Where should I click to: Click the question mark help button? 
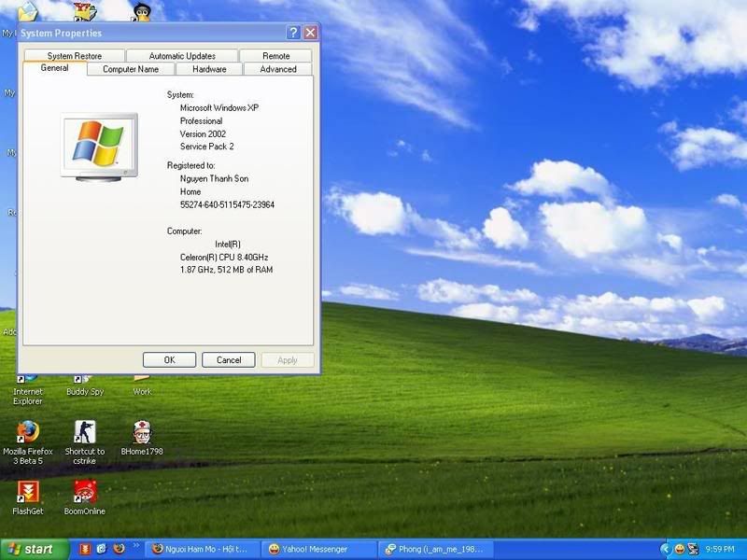[293, 33]
